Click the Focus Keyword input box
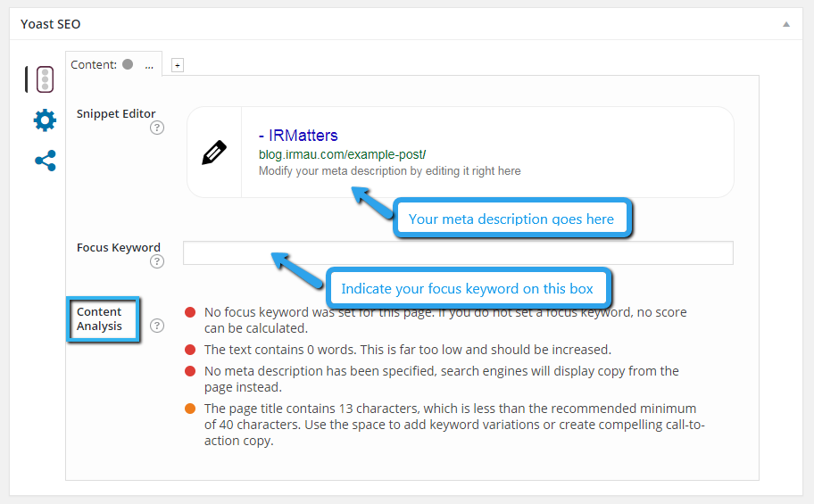 [x=459, y=252]
